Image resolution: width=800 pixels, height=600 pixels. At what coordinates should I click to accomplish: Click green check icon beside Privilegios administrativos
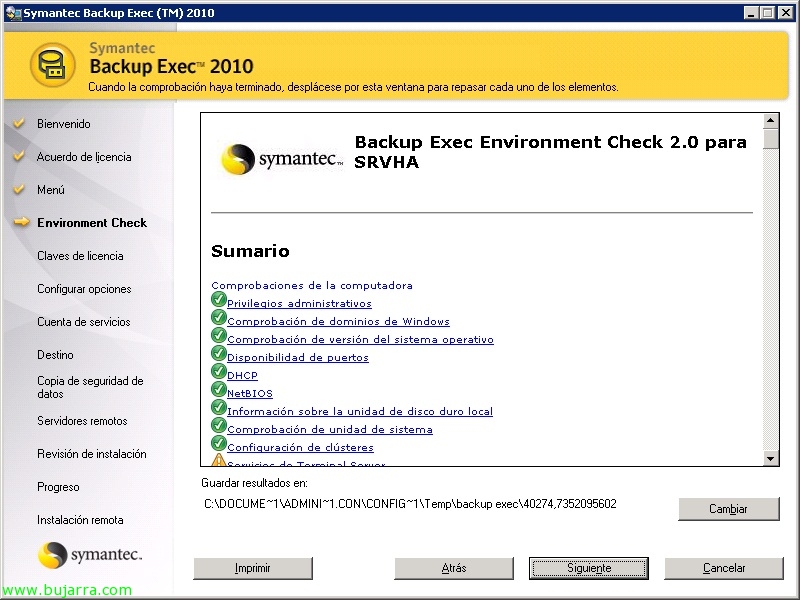(219, 299)
